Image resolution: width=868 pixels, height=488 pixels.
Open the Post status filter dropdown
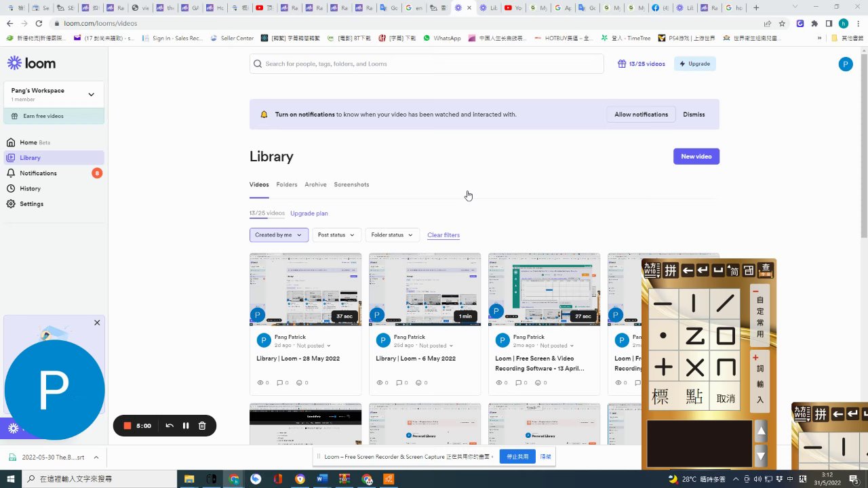tap(336, 235)
